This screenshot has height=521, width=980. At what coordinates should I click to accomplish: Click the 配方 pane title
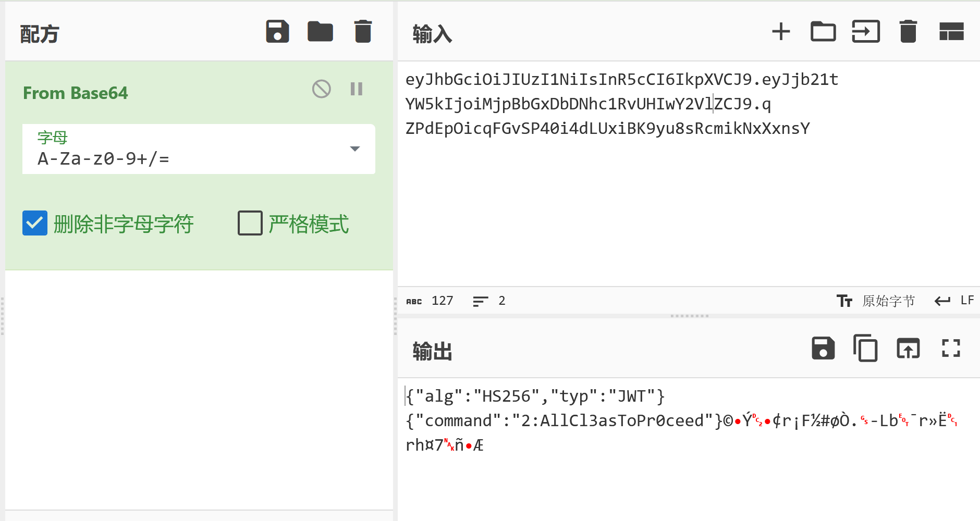tap(40, 34)
